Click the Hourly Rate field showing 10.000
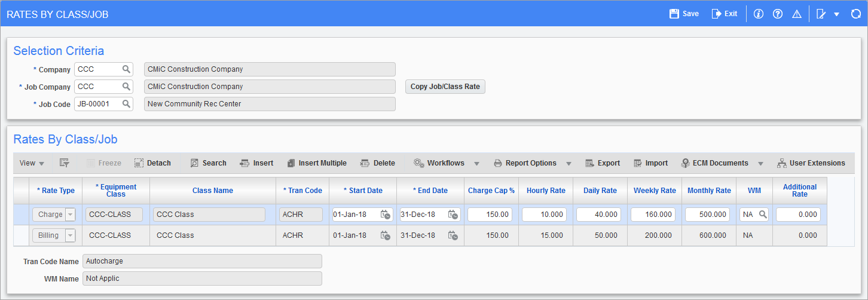This screenshot has width=868, height=300. coord(544,215)
